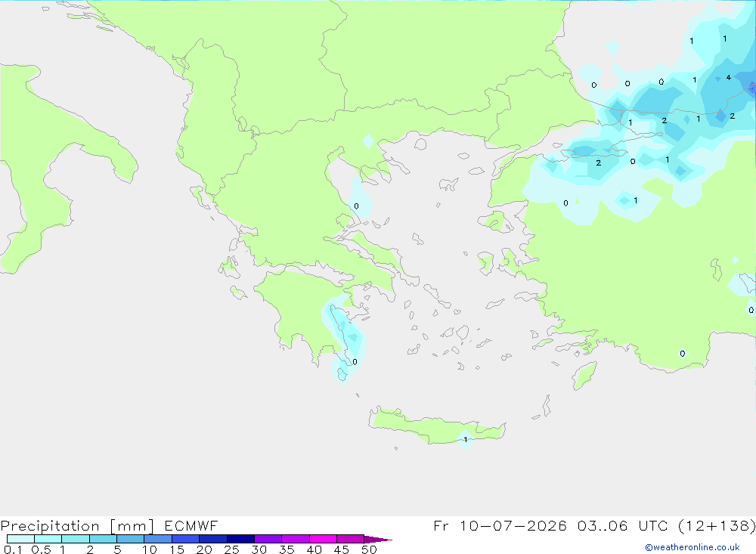The width and height of the screenshot is (756, 554).
Task: Select the 30–35 mm purple legend swatch
Action: pos(268,539)
